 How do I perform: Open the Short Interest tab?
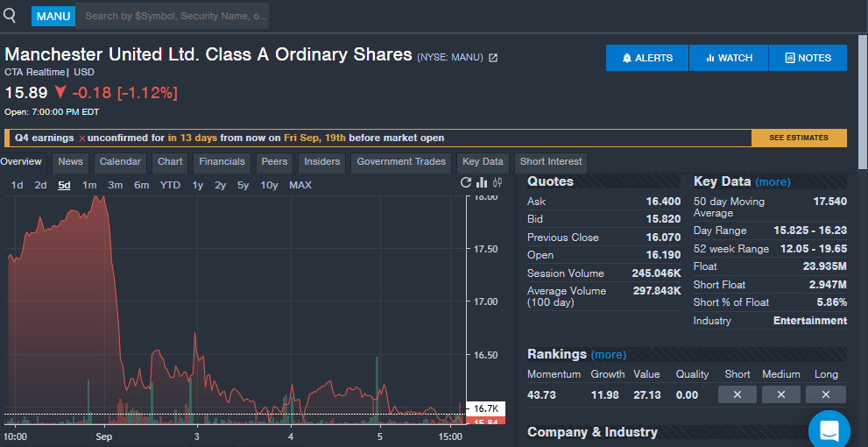tap(551, 162)
